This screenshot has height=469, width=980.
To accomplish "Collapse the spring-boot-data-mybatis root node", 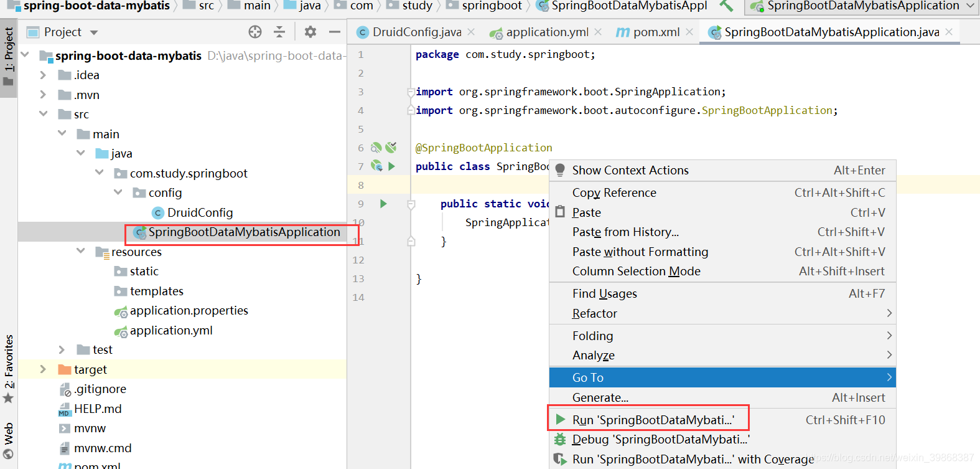I will 25,55.
